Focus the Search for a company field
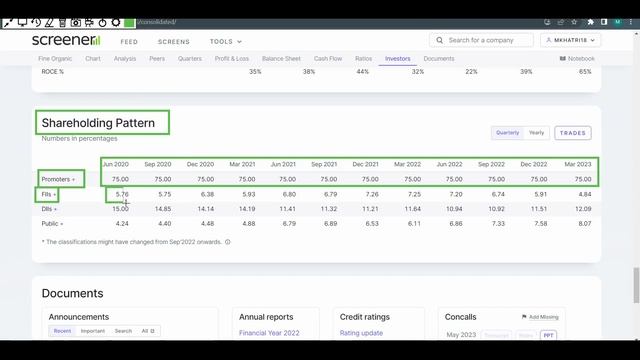 (x=481, y=40)
